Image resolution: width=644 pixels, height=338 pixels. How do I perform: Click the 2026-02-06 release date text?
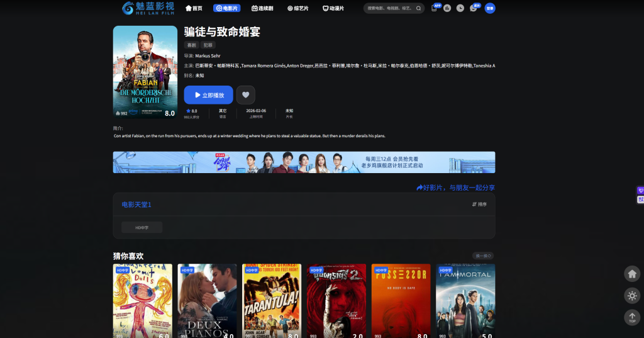click(256, 111)
